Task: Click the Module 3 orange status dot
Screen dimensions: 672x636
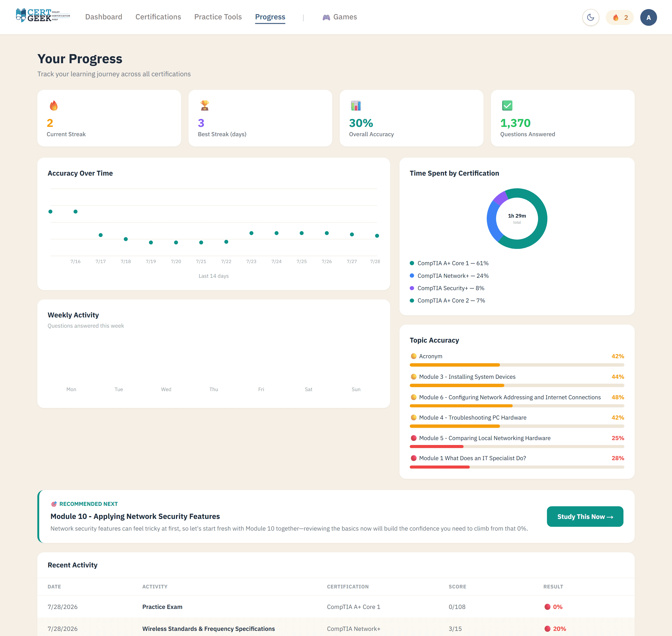Action: click(413, 377)
